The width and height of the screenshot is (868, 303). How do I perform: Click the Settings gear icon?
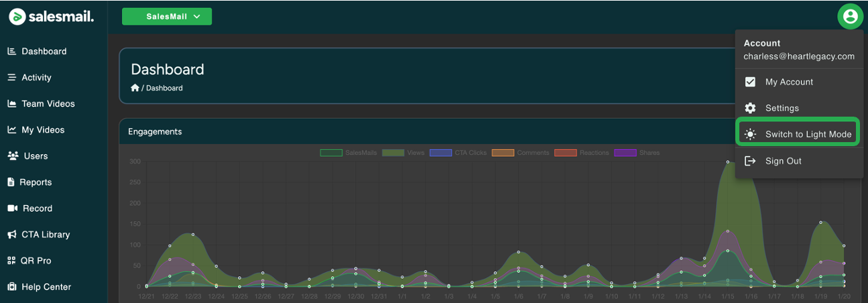pos(750,108)
